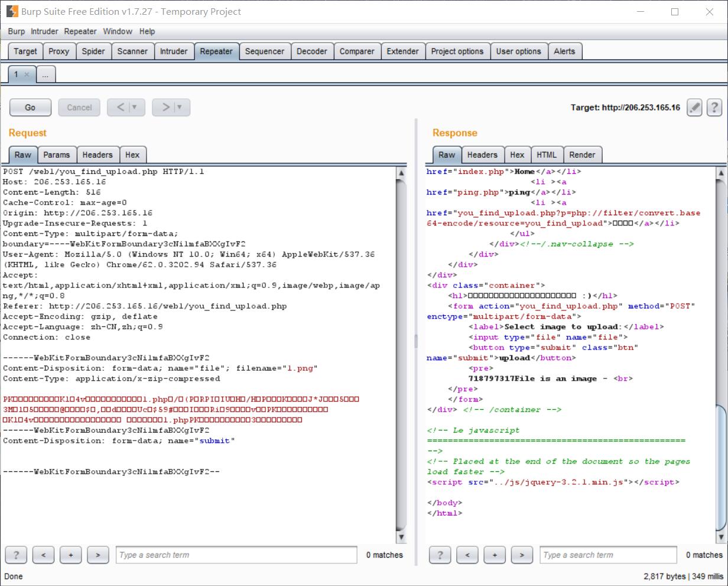Switch to the Spider tab
The image size is (728, 586).
[x=93, y=51]
